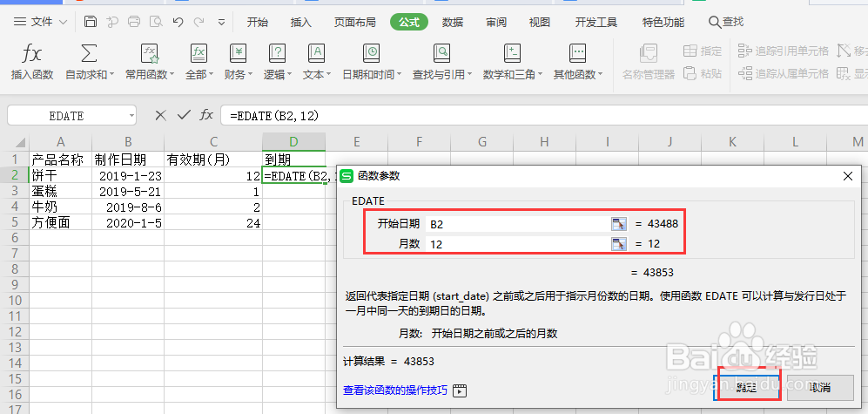The width and height of the screenshot is (868, 414).
Task: Switch to the 页面布局 tab
Action: click(x=355, y=22)
